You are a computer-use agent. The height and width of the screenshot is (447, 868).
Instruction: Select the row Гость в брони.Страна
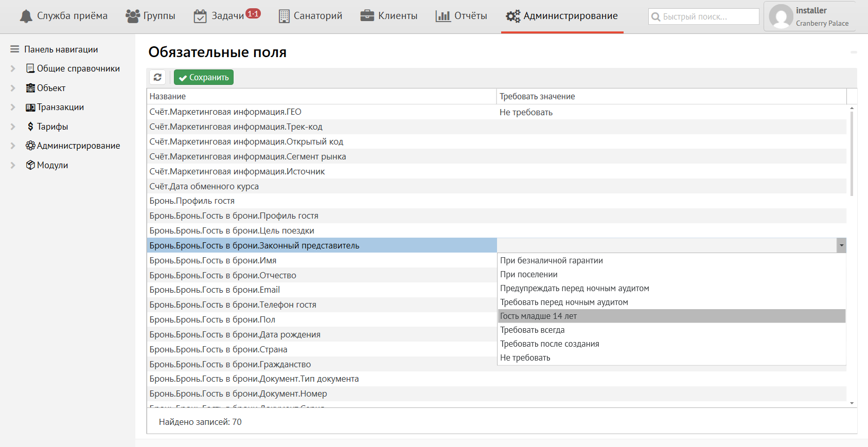[x=322, y=349]
